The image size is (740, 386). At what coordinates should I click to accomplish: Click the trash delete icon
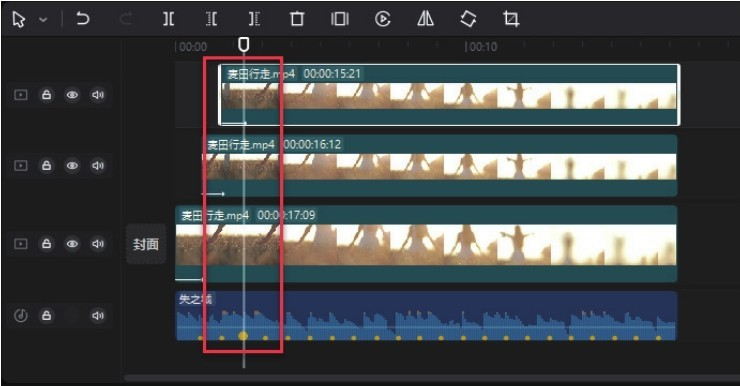point(297,19)
